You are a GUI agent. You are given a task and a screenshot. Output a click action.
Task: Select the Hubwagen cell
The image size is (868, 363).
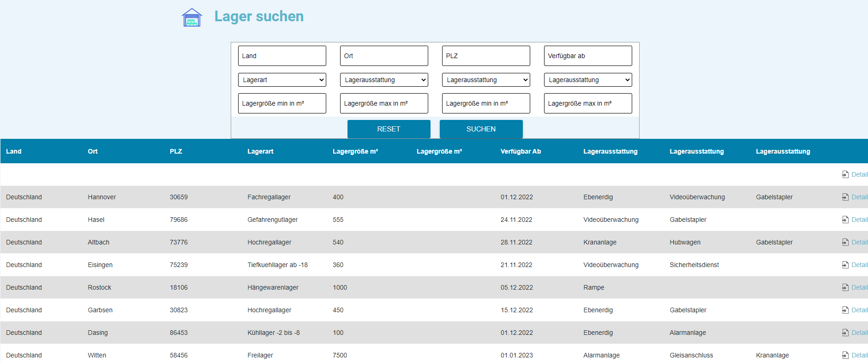tap(685, 242)
